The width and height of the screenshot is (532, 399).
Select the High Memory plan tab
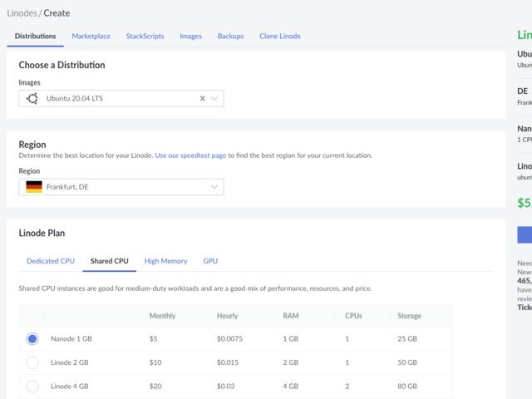click(165, 261)
